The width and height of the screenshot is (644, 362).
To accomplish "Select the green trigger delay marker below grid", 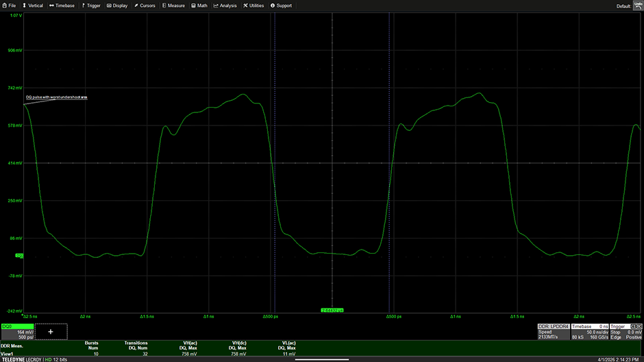I will pos(332,310).
